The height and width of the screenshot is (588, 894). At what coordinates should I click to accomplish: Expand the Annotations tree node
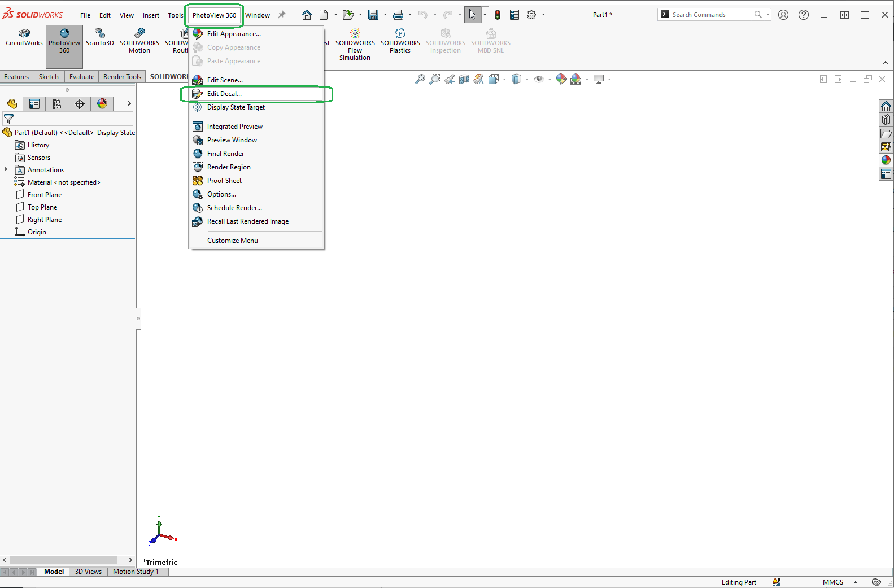(6, 169)
